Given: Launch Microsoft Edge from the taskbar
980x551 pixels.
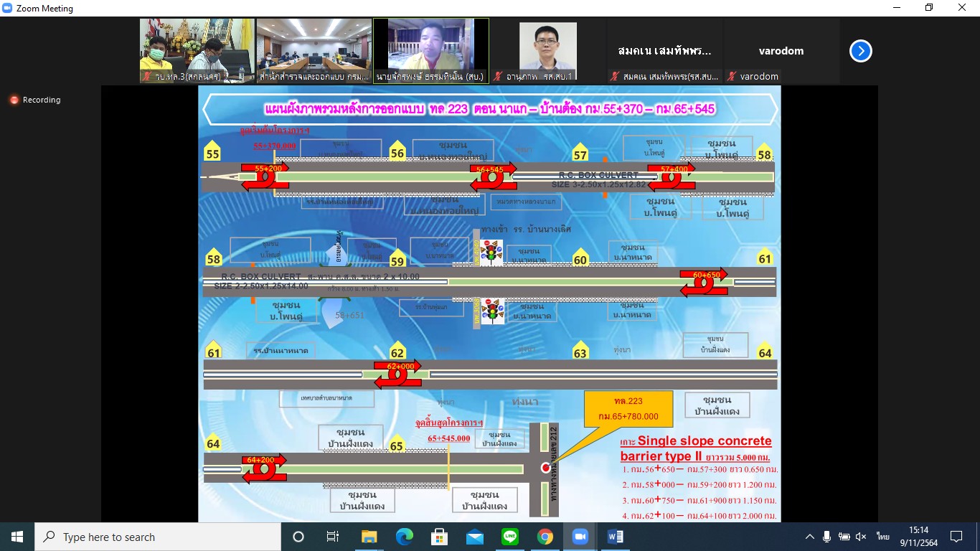Looking at the screenshot, I should pos(405,537).
